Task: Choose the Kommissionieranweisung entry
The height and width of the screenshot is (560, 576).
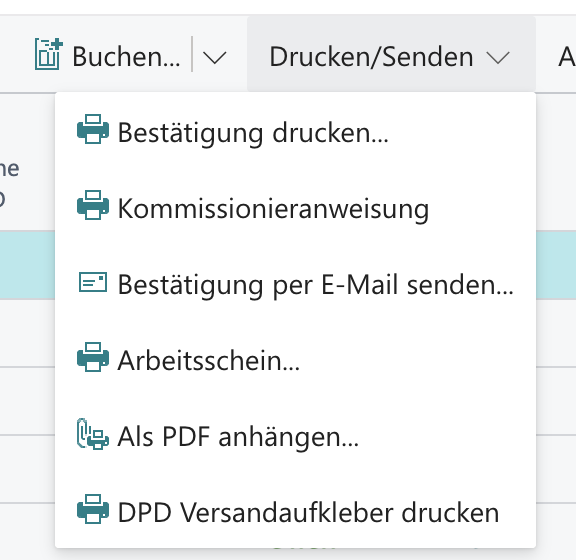Action: tap(273, 209)
